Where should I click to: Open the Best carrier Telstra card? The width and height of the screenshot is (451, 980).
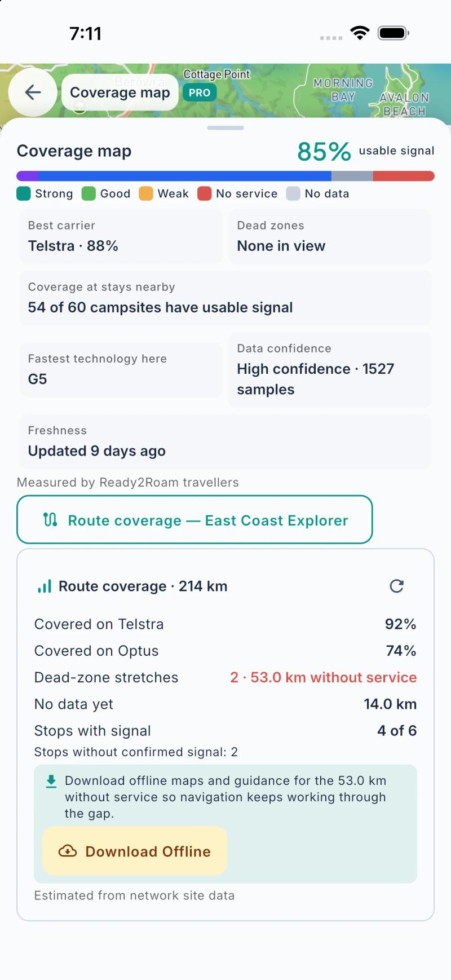121,236
